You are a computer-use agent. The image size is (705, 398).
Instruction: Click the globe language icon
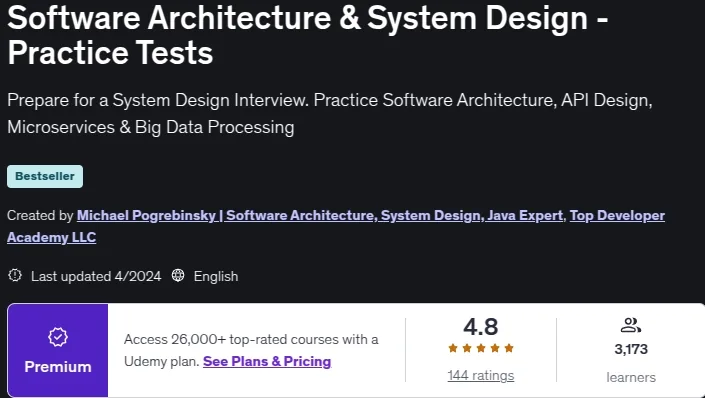178,275
